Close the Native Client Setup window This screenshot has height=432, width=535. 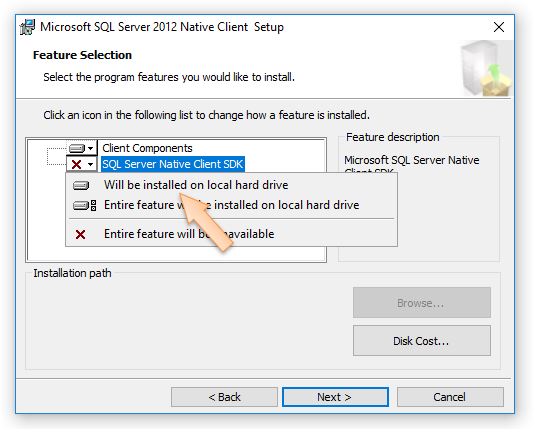point(499,27)
